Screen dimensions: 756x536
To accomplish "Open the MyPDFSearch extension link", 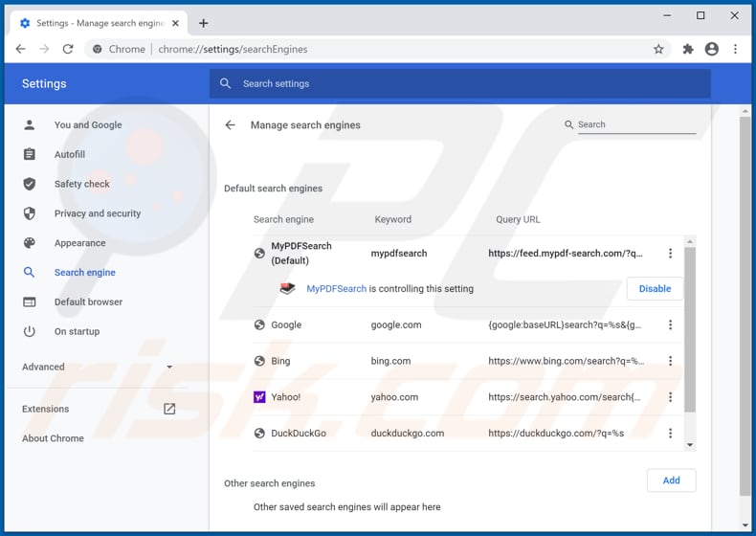I will [x=336, y=289].
